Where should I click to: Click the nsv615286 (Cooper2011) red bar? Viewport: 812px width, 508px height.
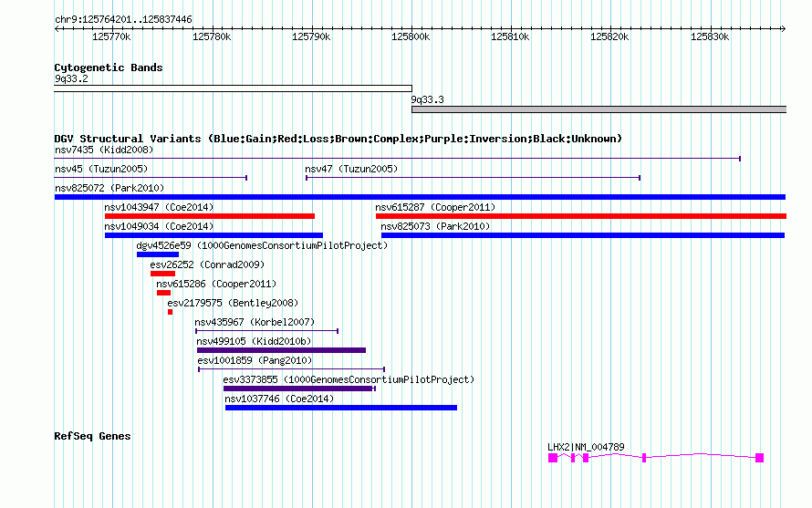(x=163, y=293)
